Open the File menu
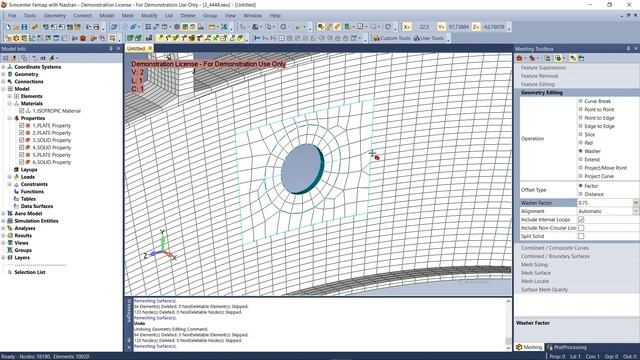The image size is (640, 360). [x=12, y=16]
